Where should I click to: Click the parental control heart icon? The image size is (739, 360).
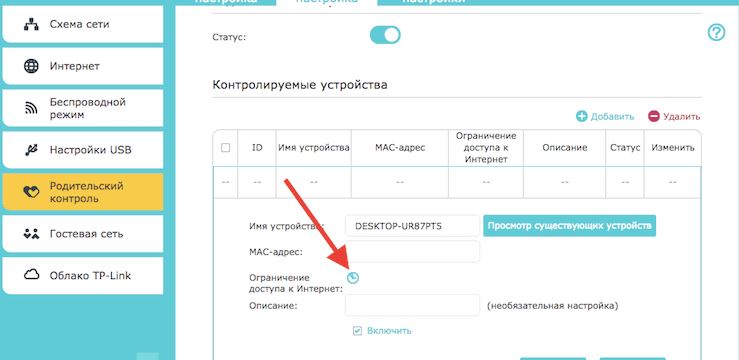tap(31, 192)
